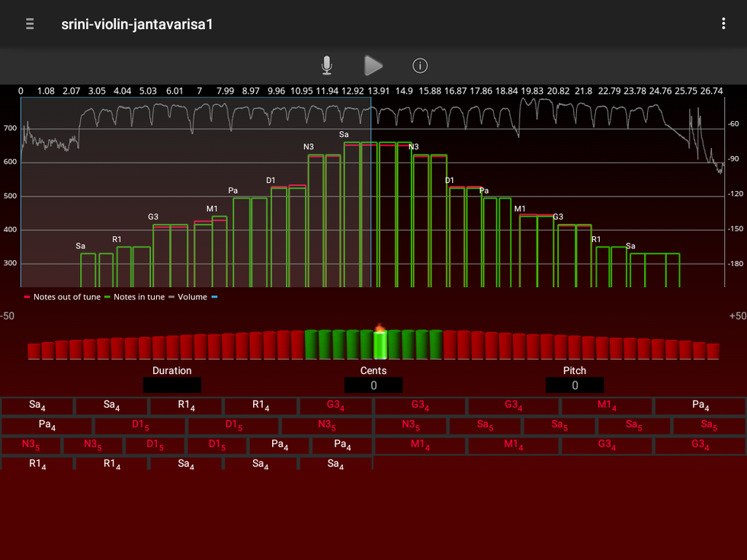Play the srini-violin-jantavarisa1 recording

(373, 66)
